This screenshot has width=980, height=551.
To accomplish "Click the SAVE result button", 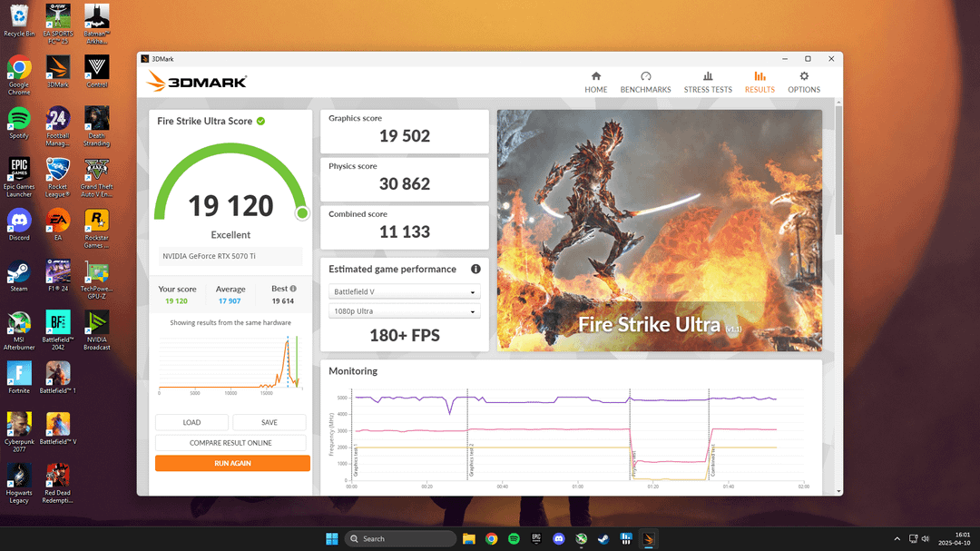I will coord(269,422).
